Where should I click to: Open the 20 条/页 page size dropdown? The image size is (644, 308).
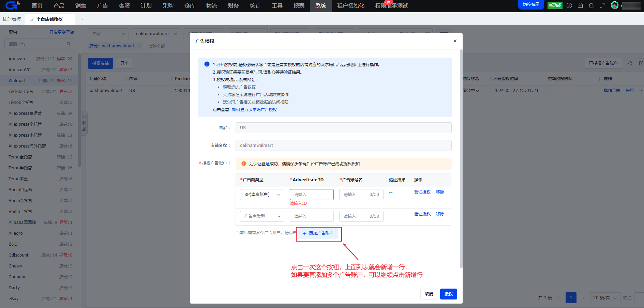pos(605,298)
